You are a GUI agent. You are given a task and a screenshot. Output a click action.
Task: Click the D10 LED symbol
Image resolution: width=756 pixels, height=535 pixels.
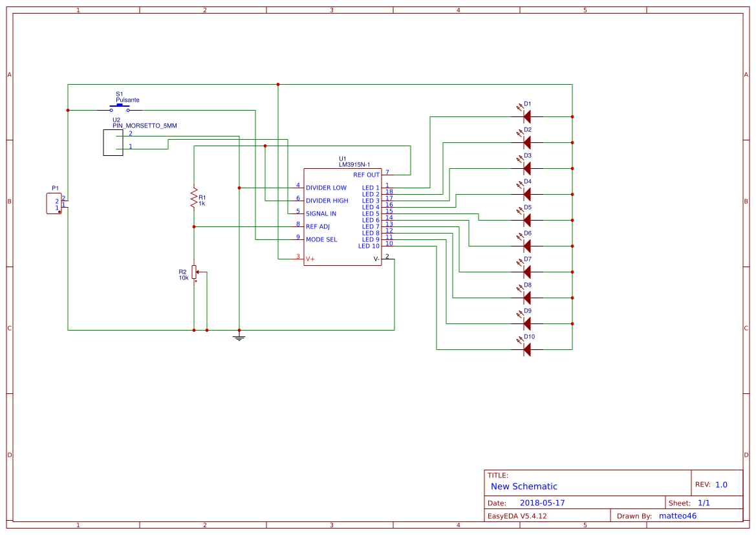point(526,349)
